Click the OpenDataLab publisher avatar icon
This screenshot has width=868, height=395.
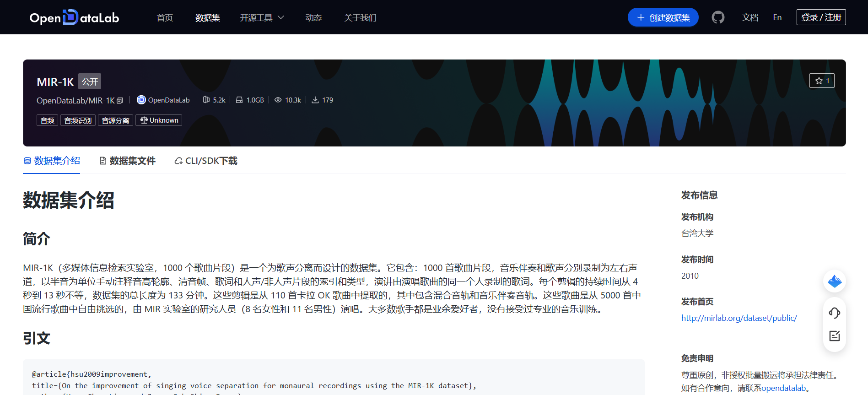pos(141,100)
